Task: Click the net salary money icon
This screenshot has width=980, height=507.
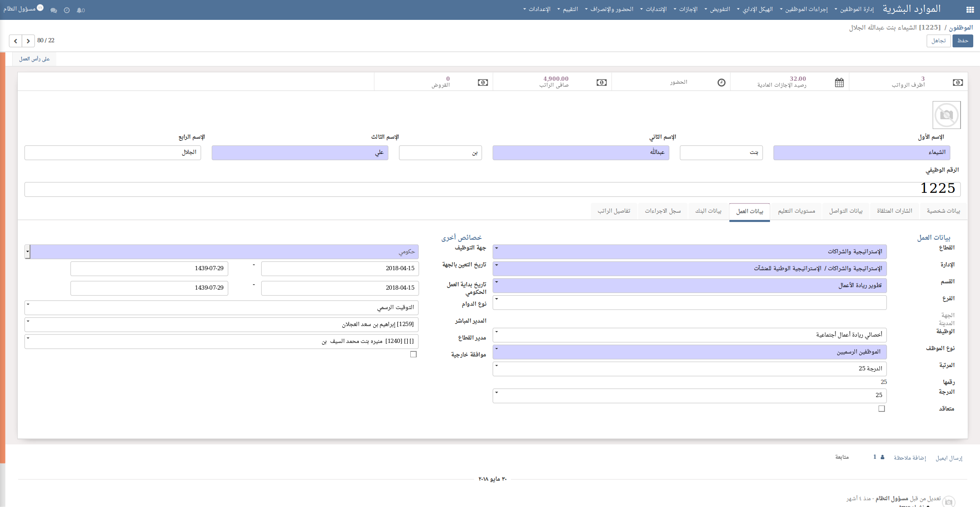Action: tap(601, 82)
